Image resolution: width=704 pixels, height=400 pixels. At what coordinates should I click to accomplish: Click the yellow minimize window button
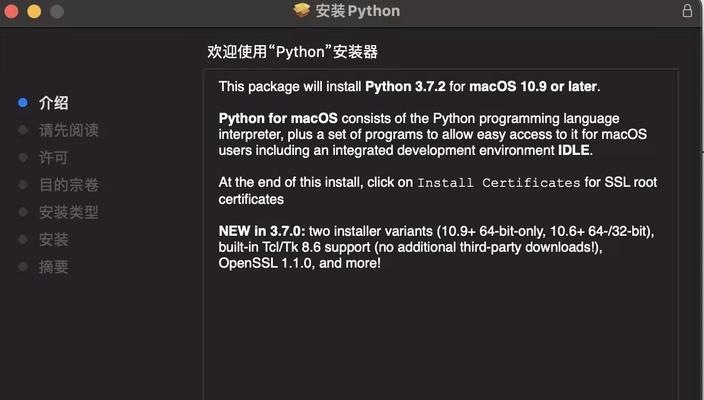[34, 11]
